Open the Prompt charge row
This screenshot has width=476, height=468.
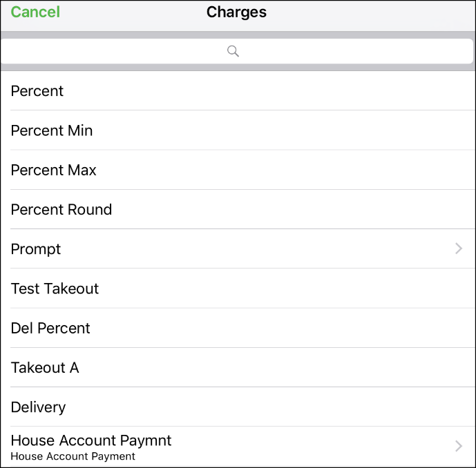pyautogui.click(x=238, y=248)
